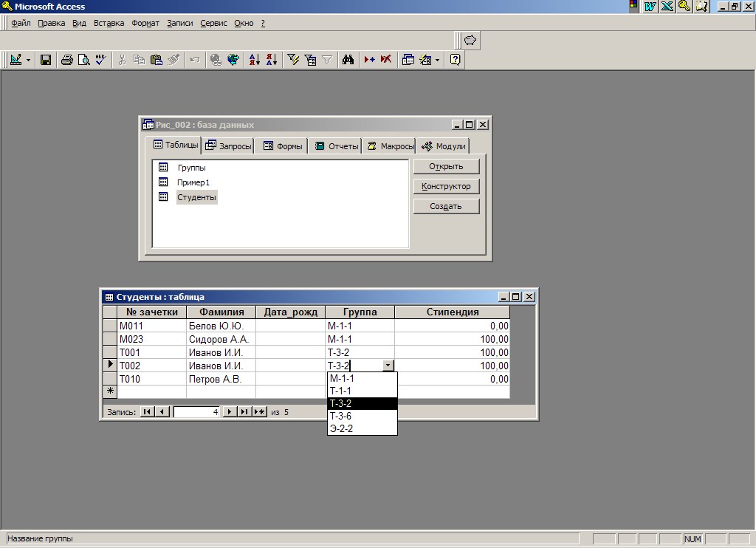Click the Office Assistant help icon
Image resolution: width=756 pixels, height=548 pixels.
coord(455,60)
